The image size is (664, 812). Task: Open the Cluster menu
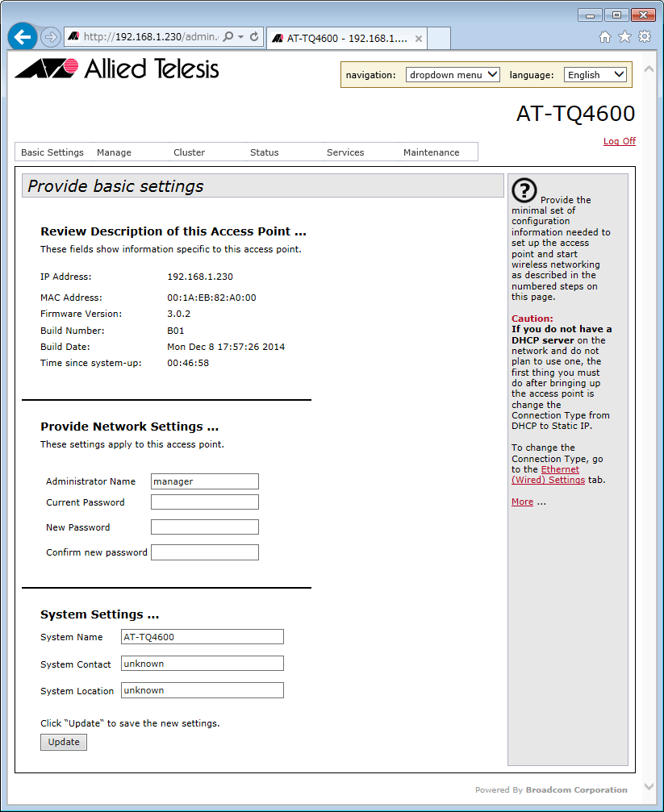tap(190, 152)
